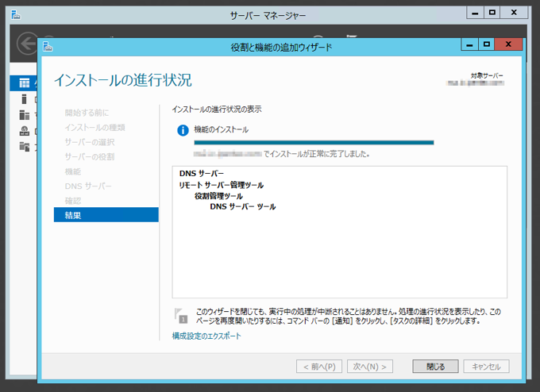Image resolution: width=540 pixels, height=392 pixels.
Task: Click the '役割管理ツール' entry in the results list
Action: (218, 196)
